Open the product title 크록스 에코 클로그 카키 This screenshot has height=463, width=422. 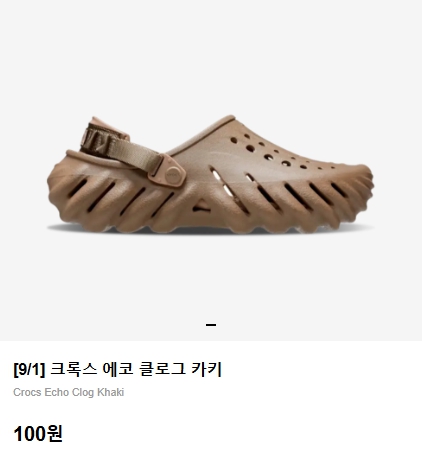[x=117, y=369]
